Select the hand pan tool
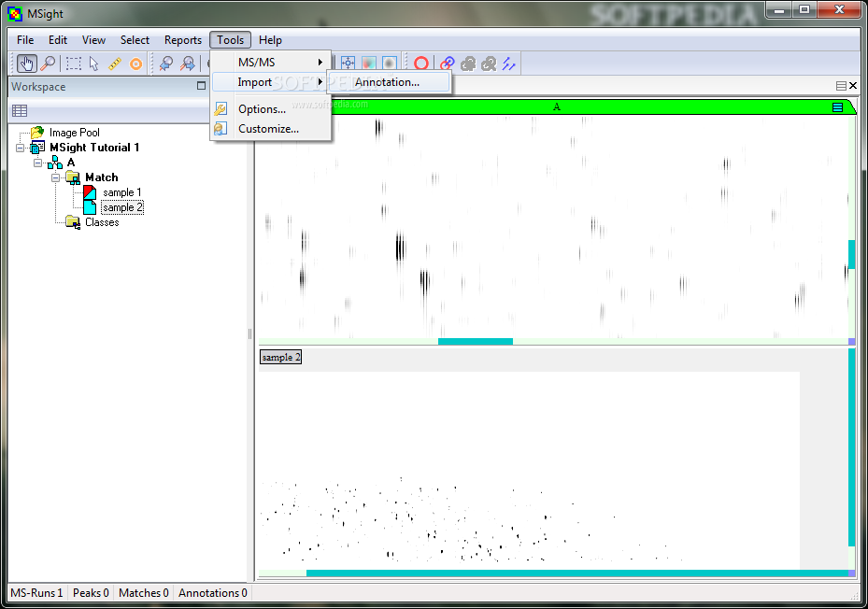 [26, 64]
